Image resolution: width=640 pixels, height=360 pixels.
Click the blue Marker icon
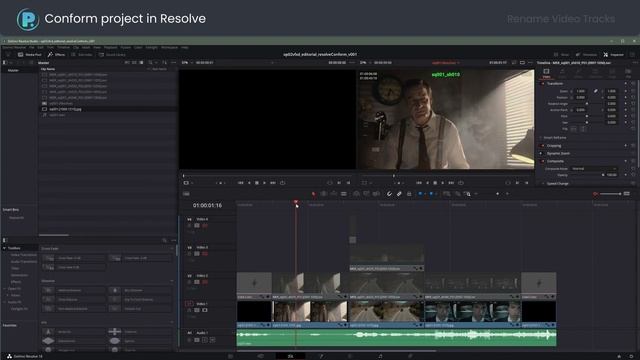[431, 194]
